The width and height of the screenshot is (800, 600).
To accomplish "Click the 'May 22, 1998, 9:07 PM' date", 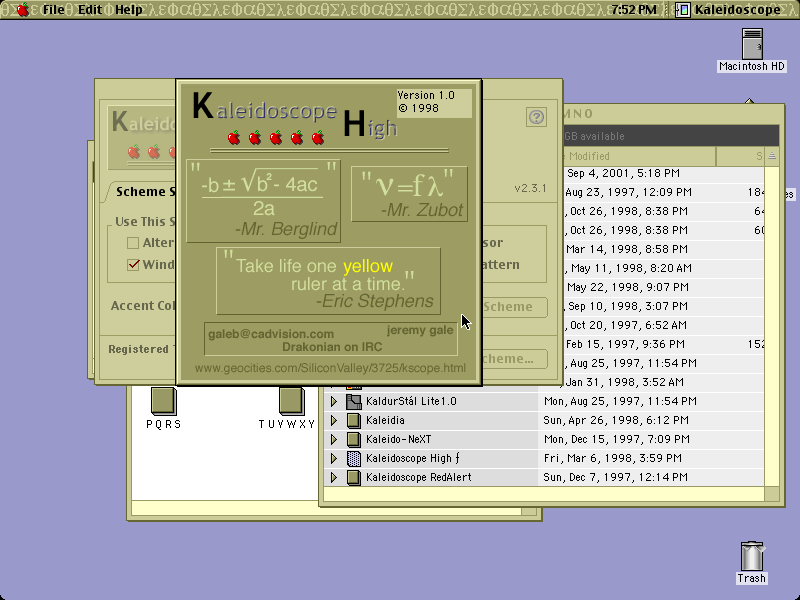I will [628, 287].
